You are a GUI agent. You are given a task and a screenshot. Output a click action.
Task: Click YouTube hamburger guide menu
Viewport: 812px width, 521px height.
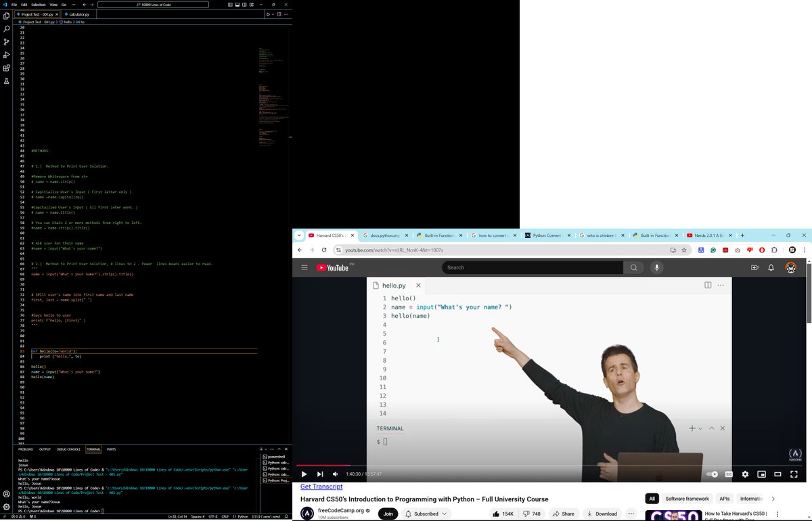pos(304,268)
